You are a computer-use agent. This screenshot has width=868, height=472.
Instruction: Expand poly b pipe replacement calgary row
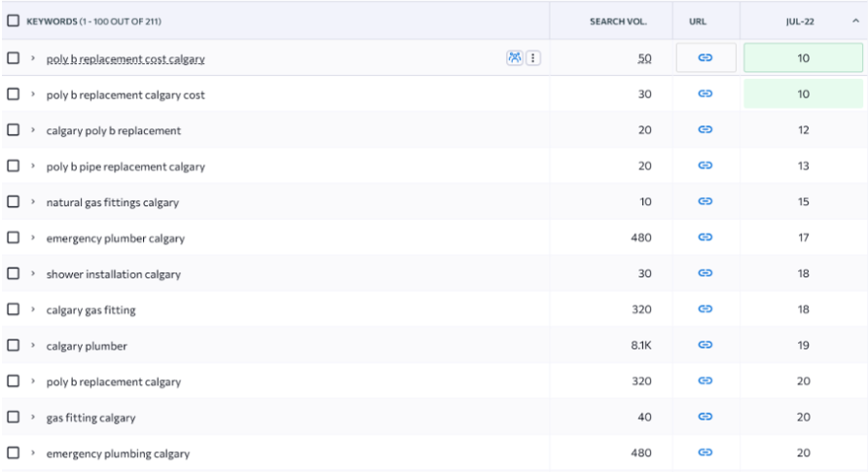[33, 166]
